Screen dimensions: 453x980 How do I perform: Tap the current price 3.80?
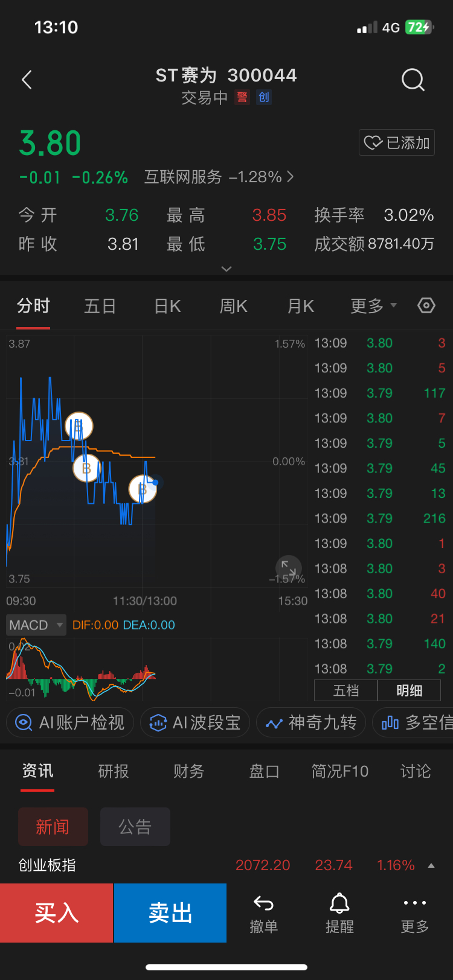click(50, 143)
